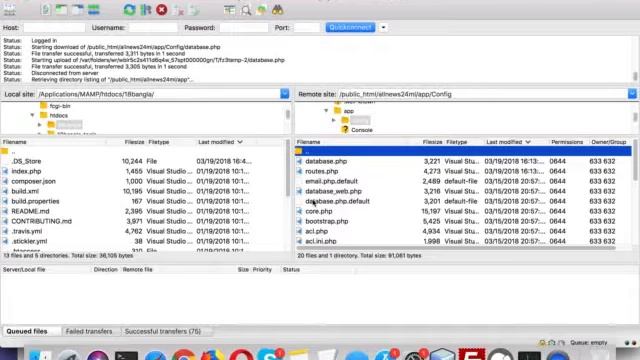Click the file icon beside database_web.php
This screenshot has height=360, width=640.
299,191
